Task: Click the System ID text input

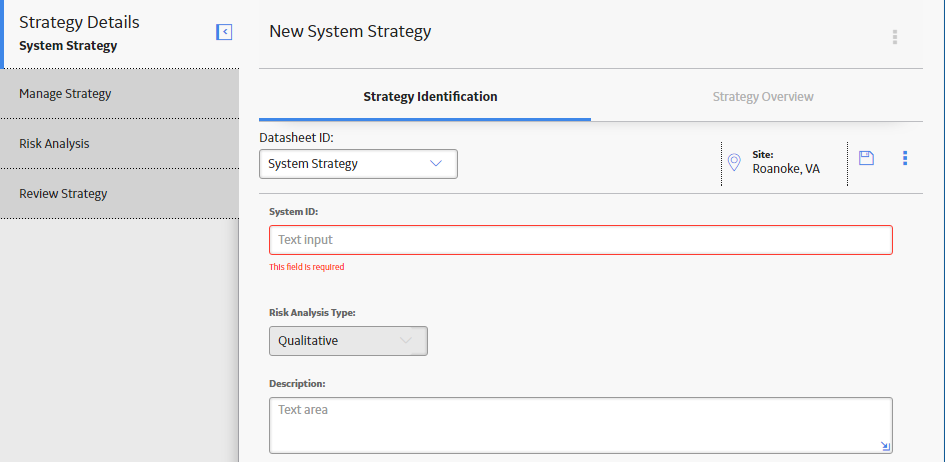Action: click(x=580, y=240)
